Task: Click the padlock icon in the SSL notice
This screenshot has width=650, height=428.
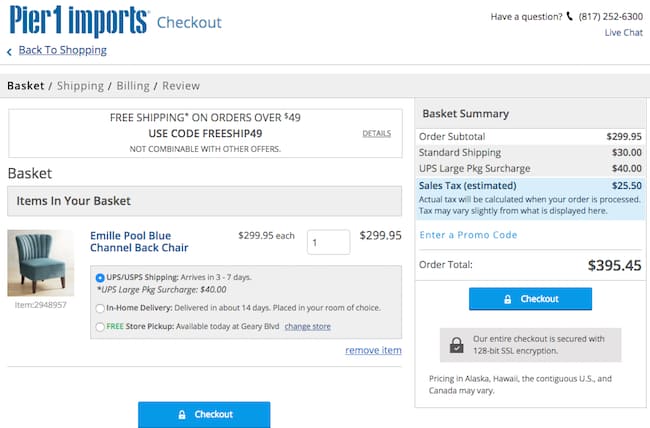Action: pos(456,345)
